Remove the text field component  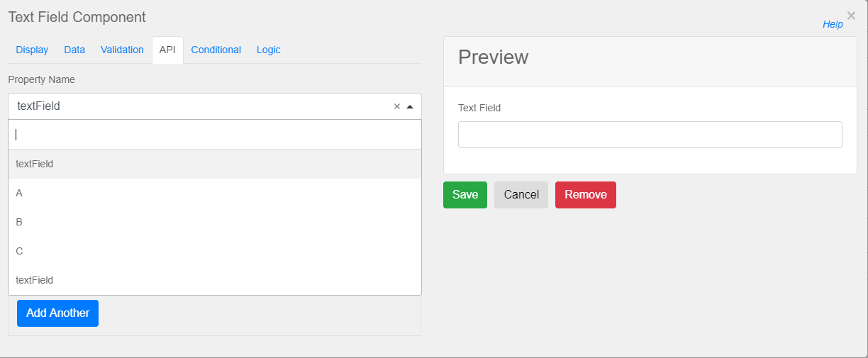[586, 195]
